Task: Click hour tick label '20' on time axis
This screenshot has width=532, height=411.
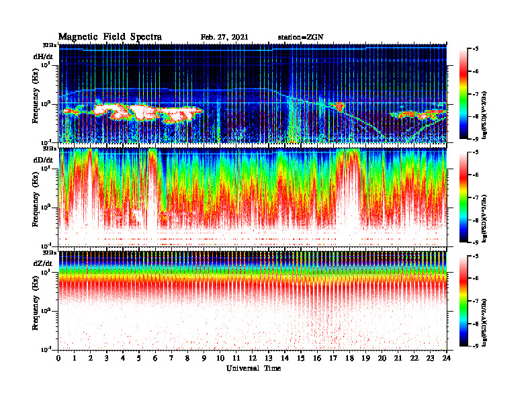Action: click(382, 358)
